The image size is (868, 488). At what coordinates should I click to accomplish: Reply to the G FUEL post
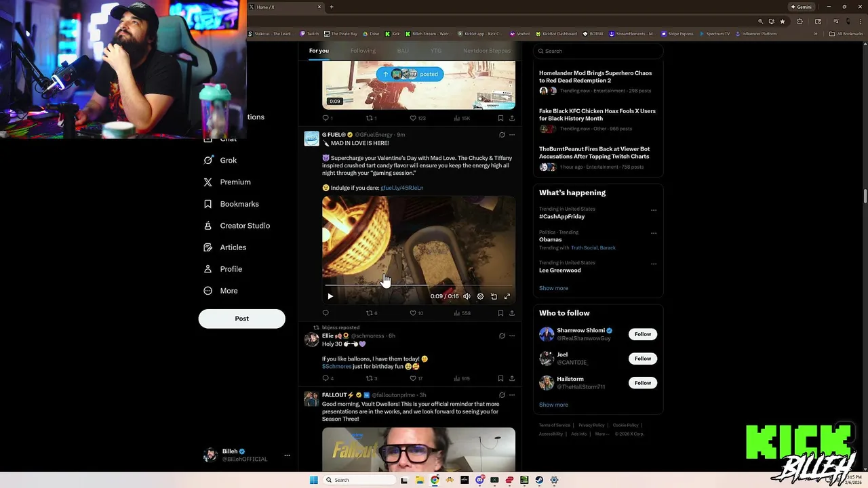pyautogui.click(x=325, y=313)
